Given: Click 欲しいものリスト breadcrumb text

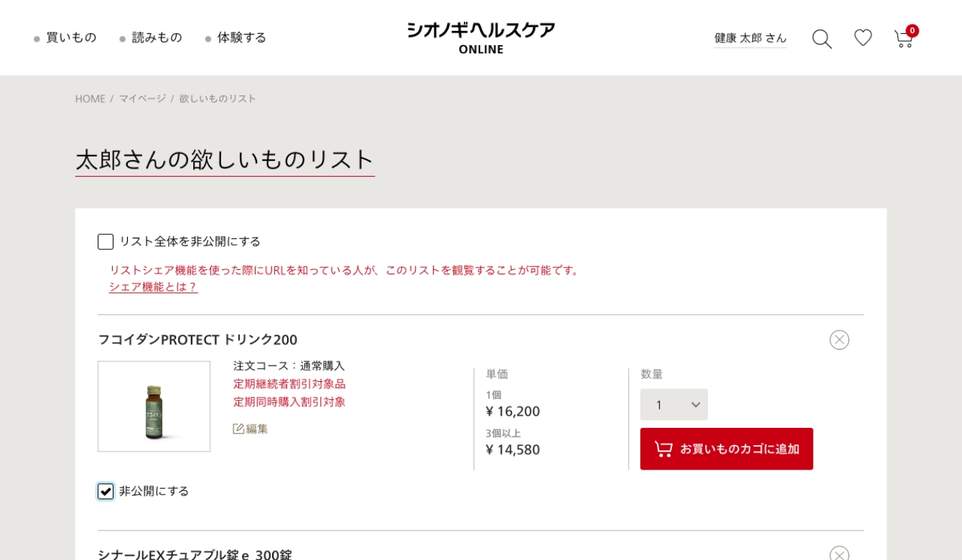Looking at the screenshot, I should click(218, 98).
